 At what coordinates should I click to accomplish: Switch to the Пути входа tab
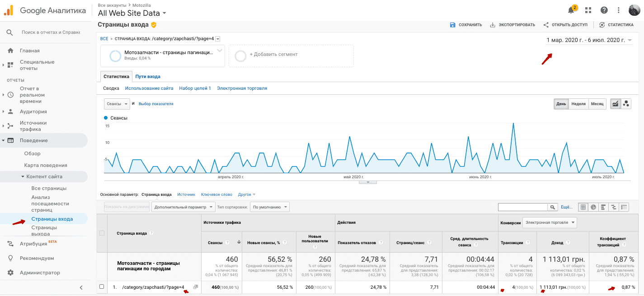pyautogui.click(x=148, y=77)
